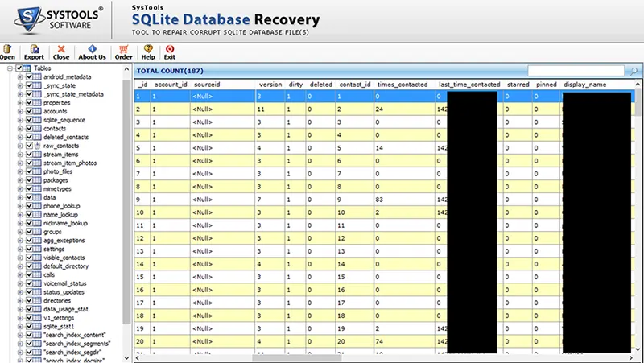Expand the status_updates tree node
644x363 pixels.
19,292
